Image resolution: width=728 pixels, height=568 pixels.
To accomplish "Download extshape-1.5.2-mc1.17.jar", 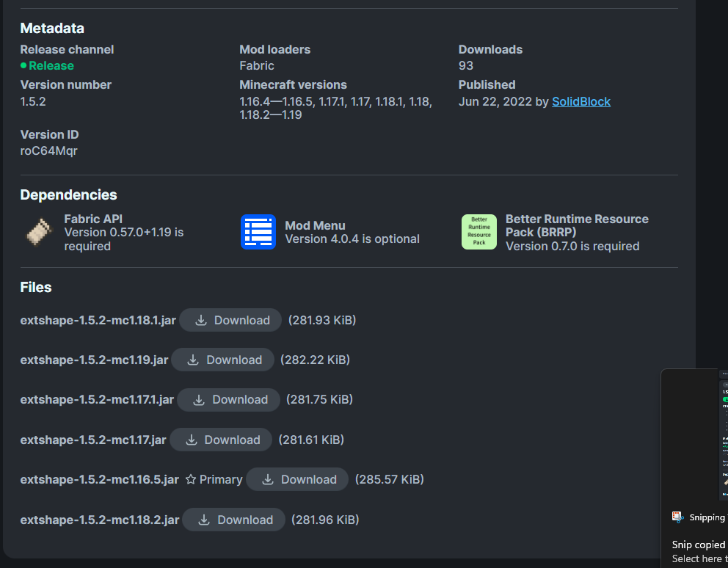I will 221,440.
